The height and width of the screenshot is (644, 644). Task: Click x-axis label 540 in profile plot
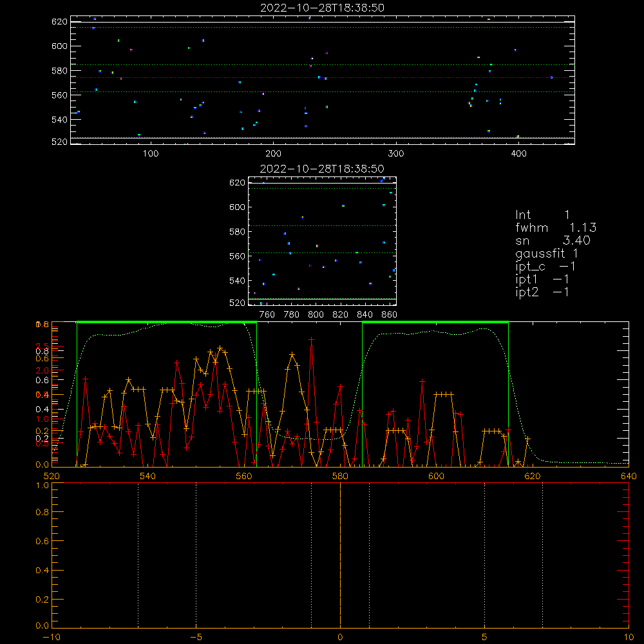(148, 476)
